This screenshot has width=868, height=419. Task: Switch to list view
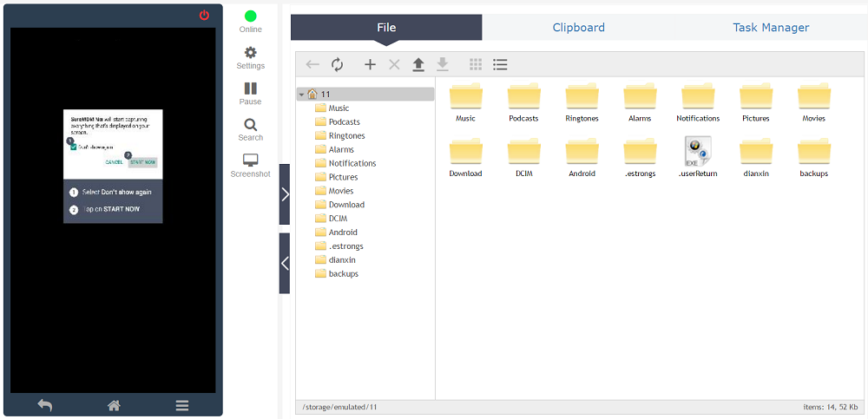click(500, 64)
